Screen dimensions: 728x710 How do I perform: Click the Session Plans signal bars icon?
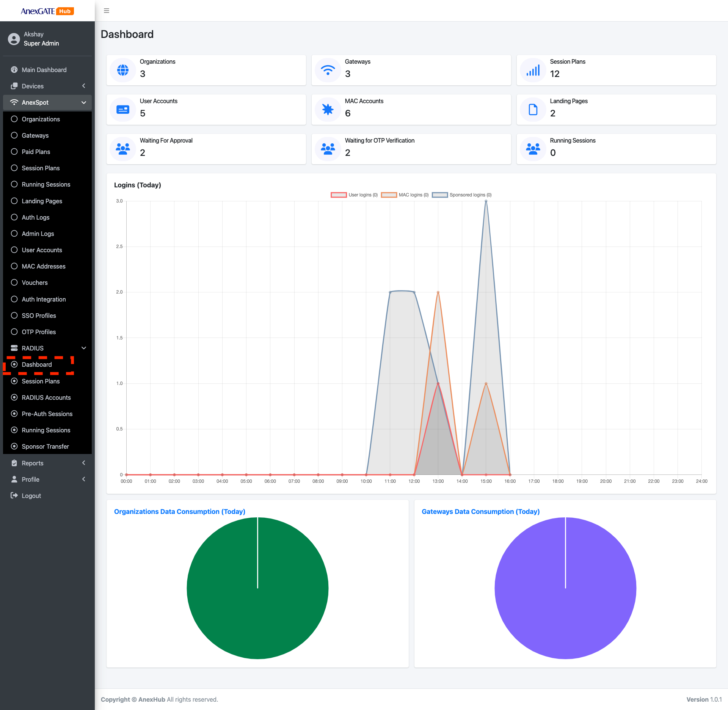(x=533, y=70)
